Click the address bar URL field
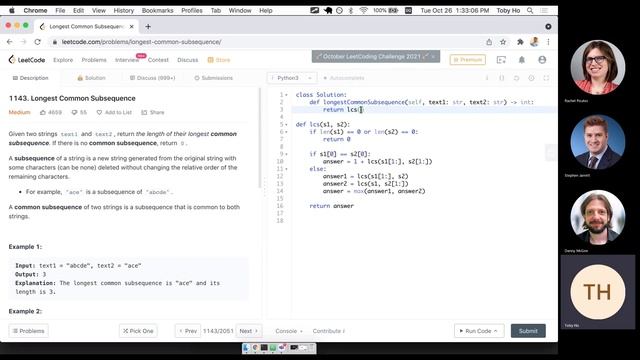 [x=265, y=42]
